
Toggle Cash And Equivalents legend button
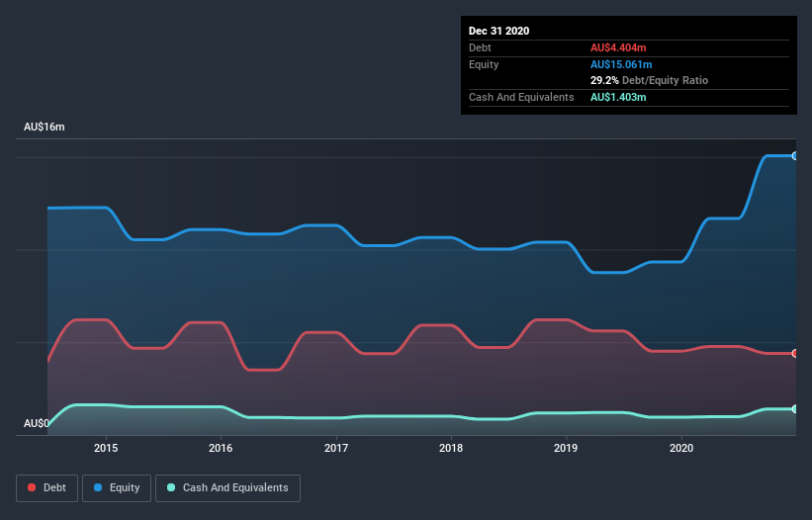pyautogui.click(x=227, y=488)
